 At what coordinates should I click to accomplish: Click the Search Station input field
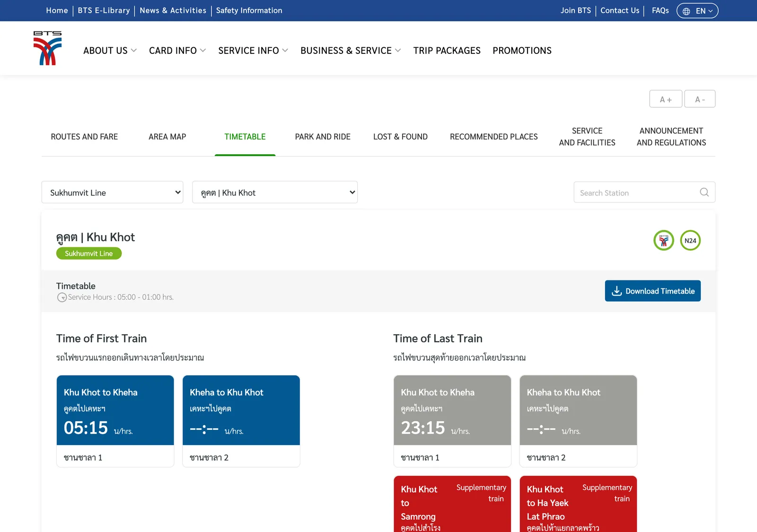[644, 192]
